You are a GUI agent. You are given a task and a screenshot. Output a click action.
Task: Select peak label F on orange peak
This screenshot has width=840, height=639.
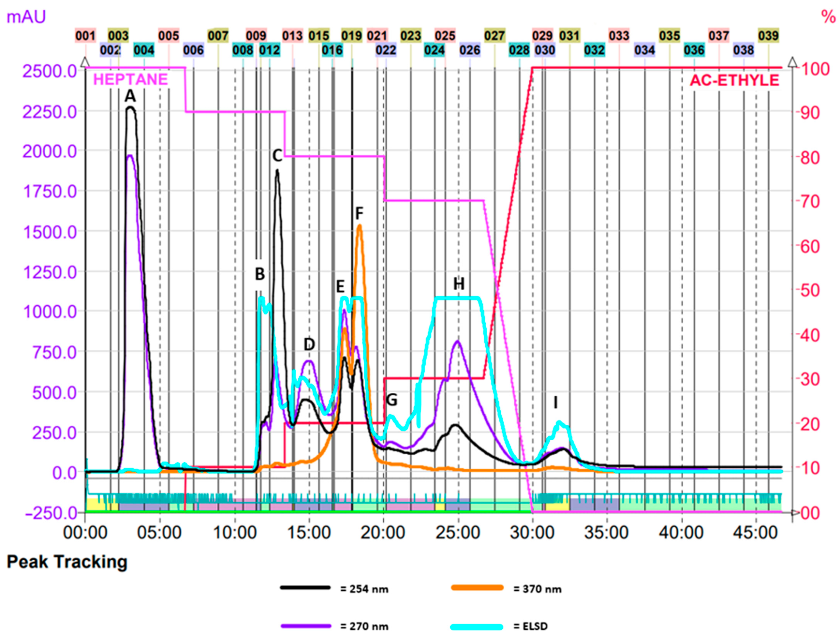(359, 213)
